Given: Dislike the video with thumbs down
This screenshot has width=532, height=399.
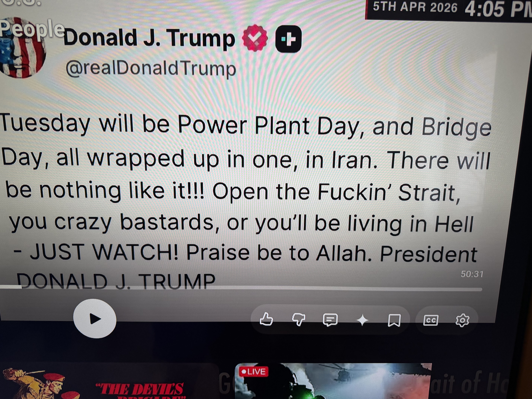Looking at the screenshot, I should point(299,320).
